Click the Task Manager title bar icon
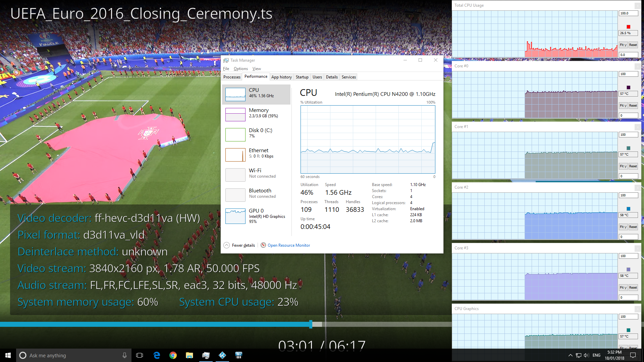This screenshot has width=644, height=362. point(226,60)
